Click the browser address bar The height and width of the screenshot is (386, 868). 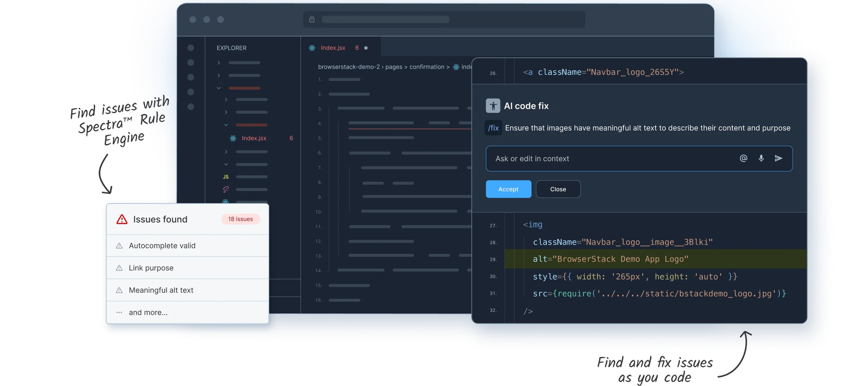coord(444,20)
